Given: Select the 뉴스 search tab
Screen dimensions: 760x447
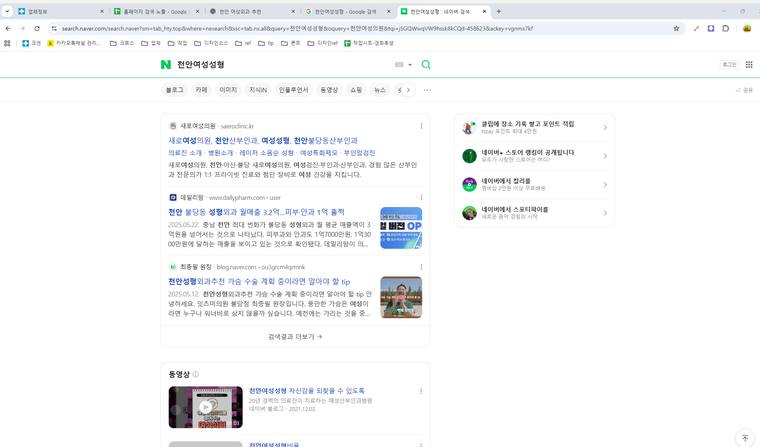Looking at the screenshot, I should (x=380, y=90).
